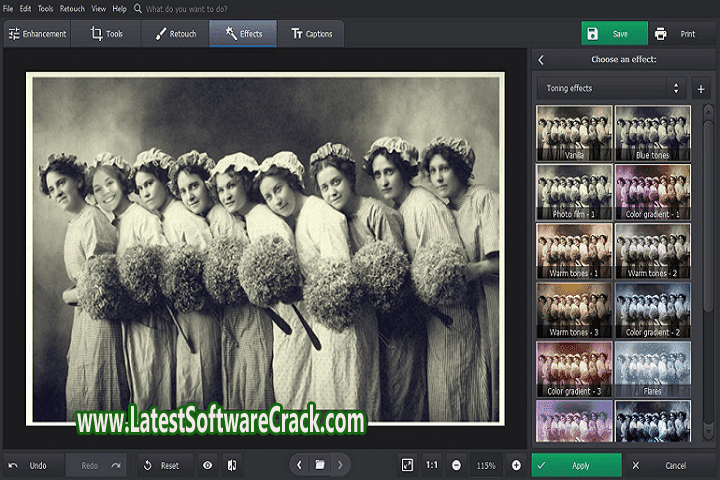
Task: Set zoom to 1:1 actual size
Action: coord(431,465)
